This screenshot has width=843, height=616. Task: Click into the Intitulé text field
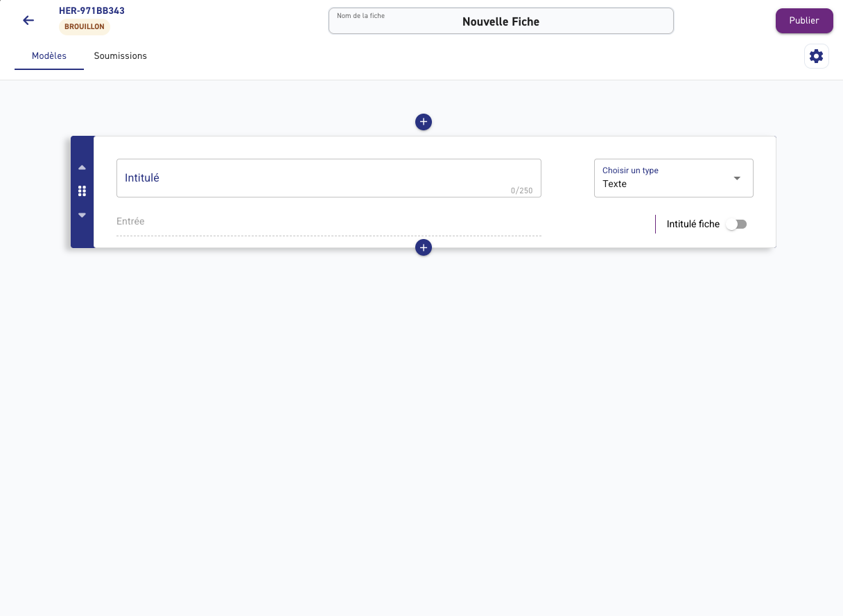tap(329, 178)
